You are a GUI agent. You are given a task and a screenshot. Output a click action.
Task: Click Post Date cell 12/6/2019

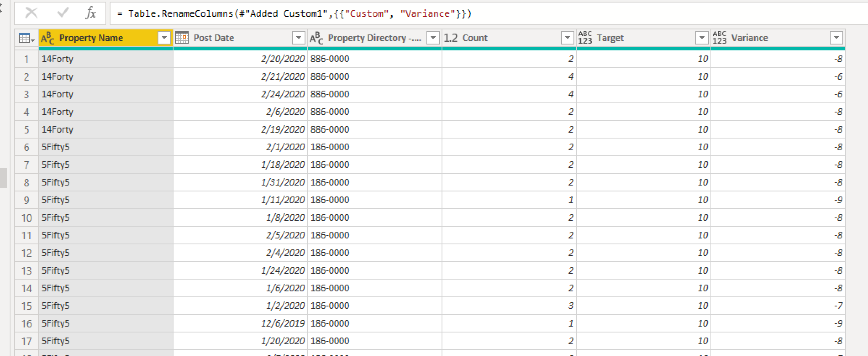240,324
